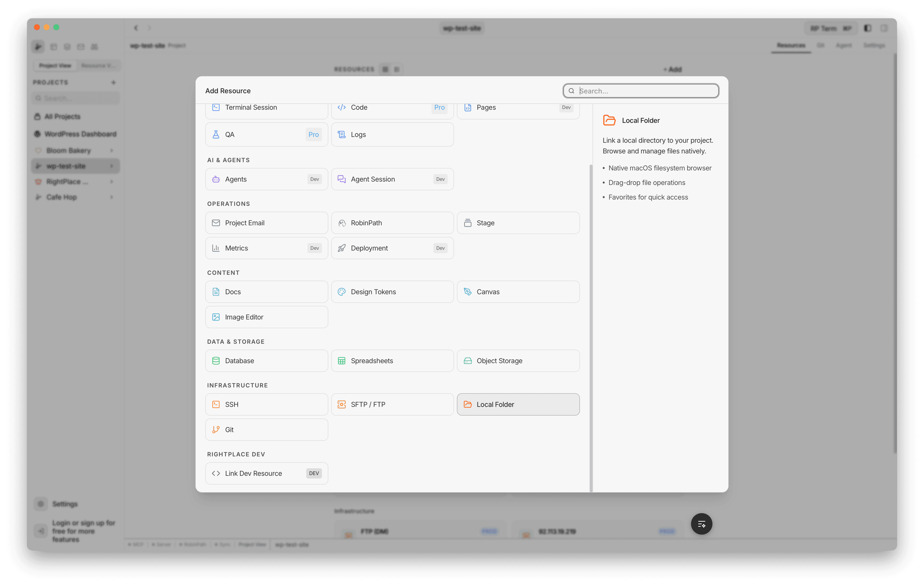Click the back navigation arrow at top left
The width and height of the screenshot is (924, 586).
click(136, 28)
